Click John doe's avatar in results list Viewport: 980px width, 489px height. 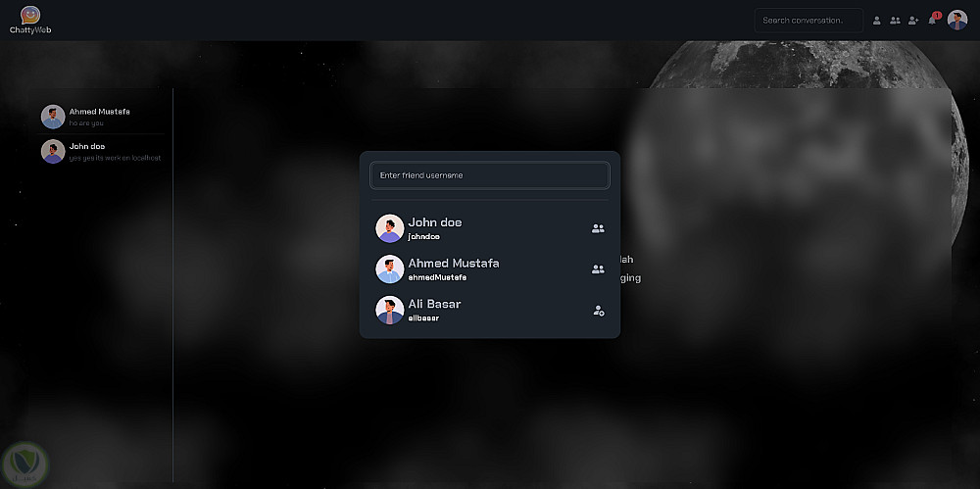click(x=389, y=228)
